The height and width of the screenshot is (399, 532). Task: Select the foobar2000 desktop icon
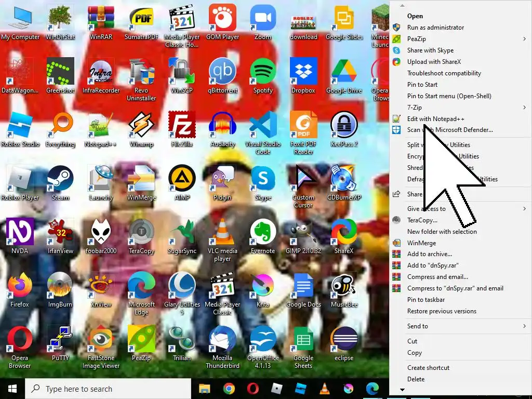(x=101, y=236)
